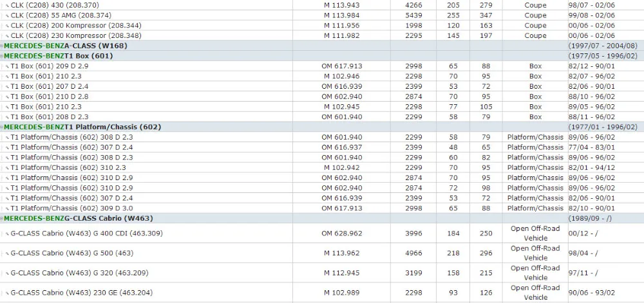The image size is (644, 303).
Task: Click arrow icon beside 230 GE (463.204) row
Action: click(x=7, y=293)
